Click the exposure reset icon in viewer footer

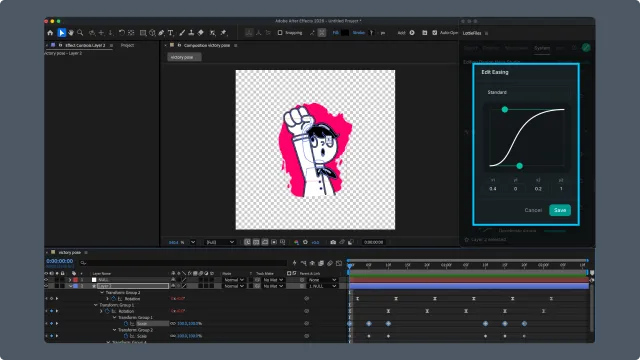[305, 242]
